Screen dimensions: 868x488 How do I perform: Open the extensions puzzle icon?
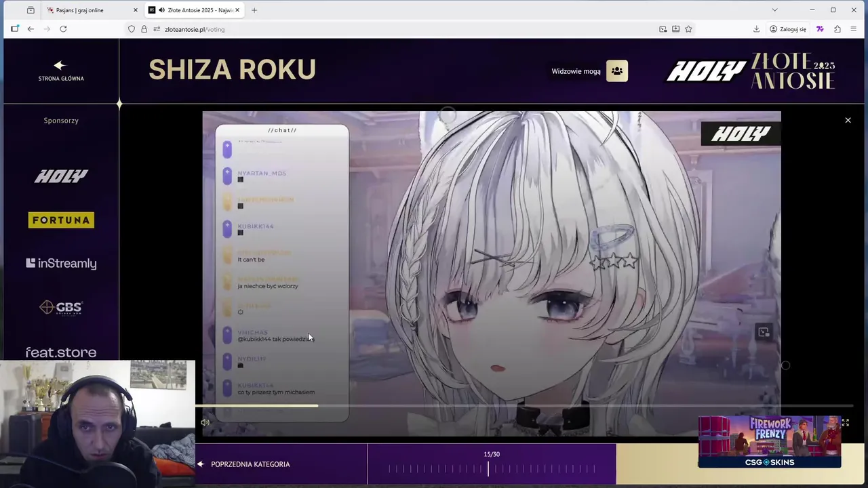pyautogui.click(x=837, y=29)
